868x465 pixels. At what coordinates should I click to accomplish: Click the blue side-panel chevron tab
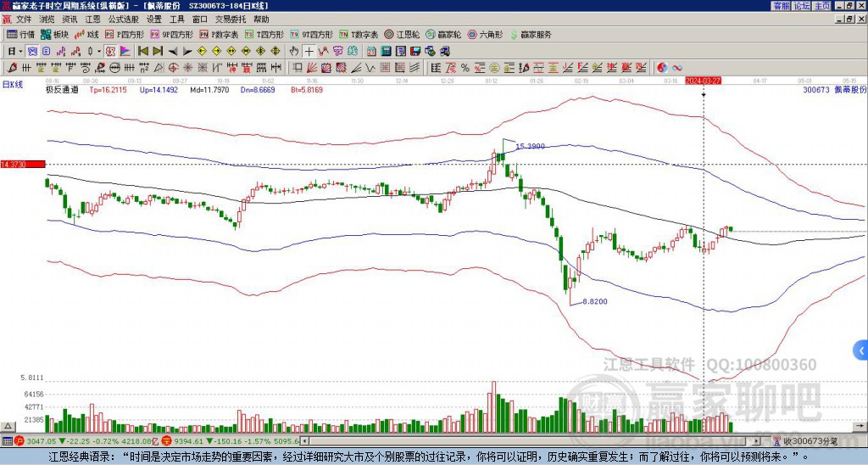coord(861,350)
